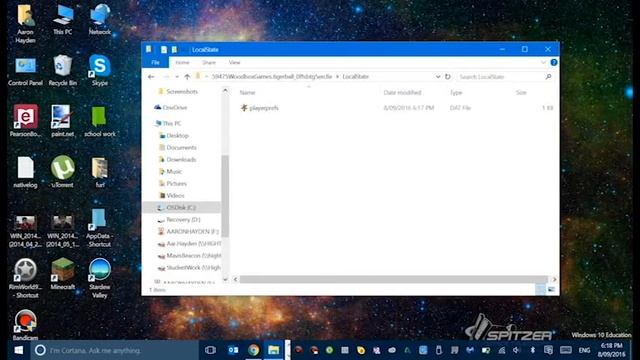The width and height of the screenshot is (640, 360).
Task: Click the Search LocalState box
Action: pyautogui.click(x=505, y=77)
